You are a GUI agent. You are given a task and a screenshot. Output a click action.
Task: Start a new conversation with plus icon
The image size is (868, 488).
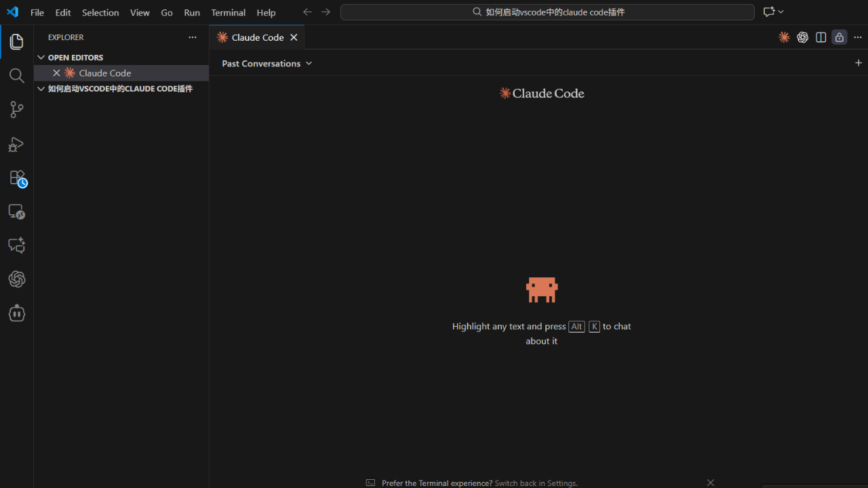click(x=859, y=63)
